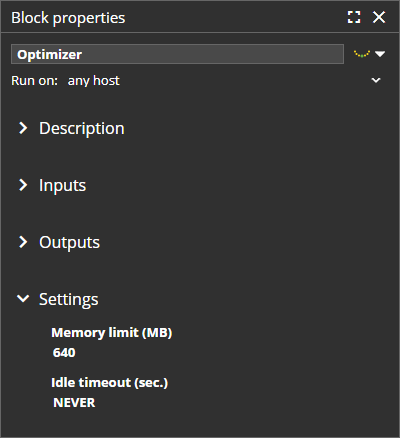Close the Block properties panel
The image size is (400, 438).
379,17
